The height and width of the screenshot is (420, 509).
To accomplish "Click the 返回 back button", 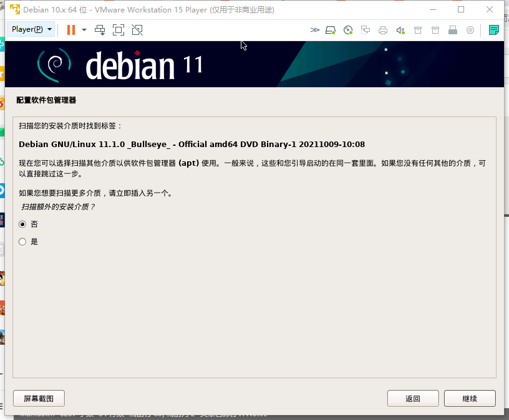I will [413, 399].
